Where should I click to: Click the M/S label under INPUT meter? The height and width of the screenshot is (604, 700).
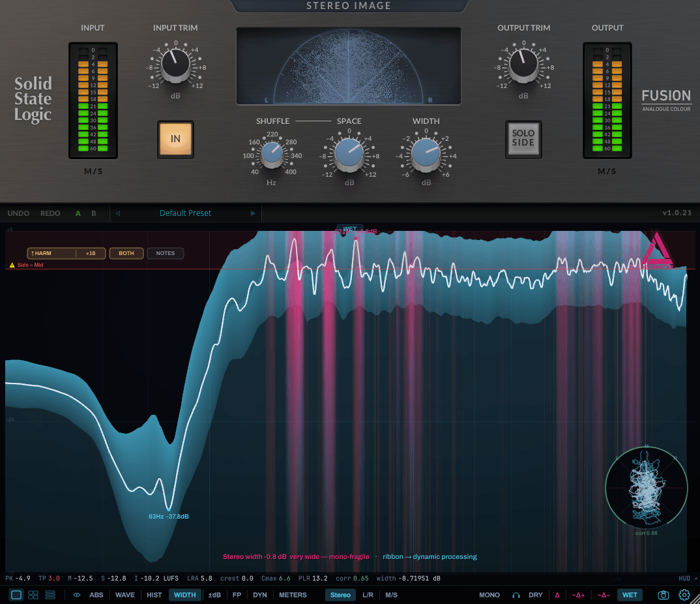click(x=93, y=171)
